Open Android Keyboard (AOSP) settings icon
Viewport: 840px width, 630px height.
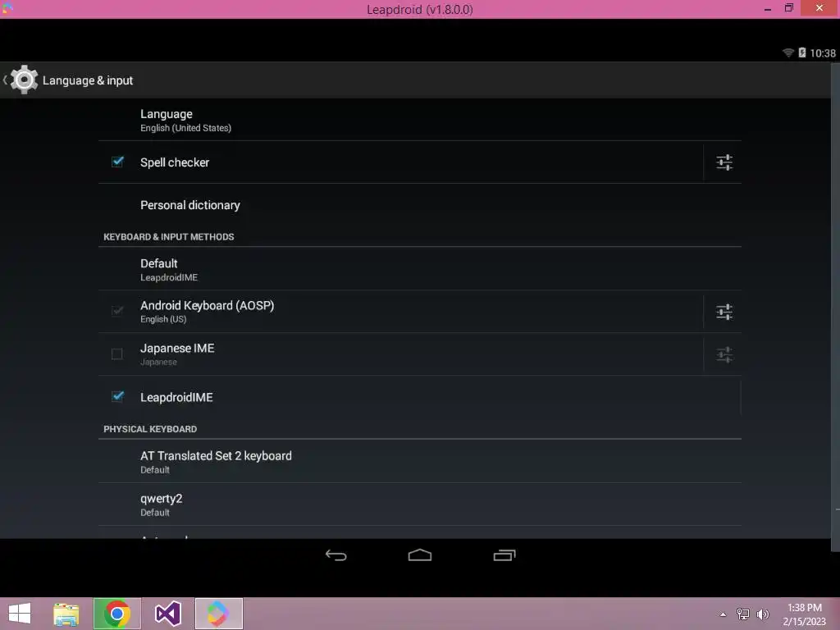point(724,312)
